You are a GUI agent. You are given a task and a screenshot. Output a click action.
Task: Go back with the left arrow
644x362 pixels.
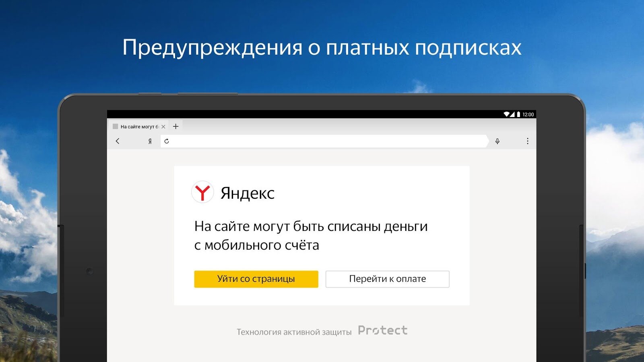pyautogui.click(x=118, y=141)
